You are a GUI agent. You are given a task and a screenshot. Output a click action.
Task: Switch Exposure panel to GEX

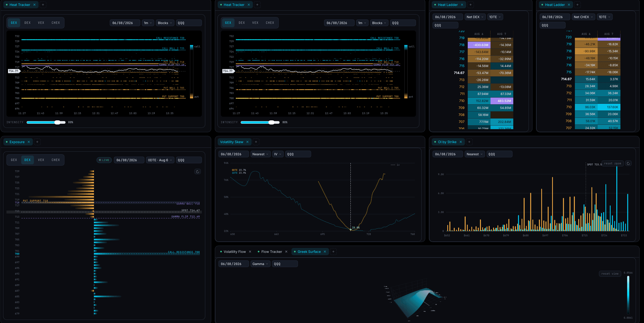tap(14, 160)
